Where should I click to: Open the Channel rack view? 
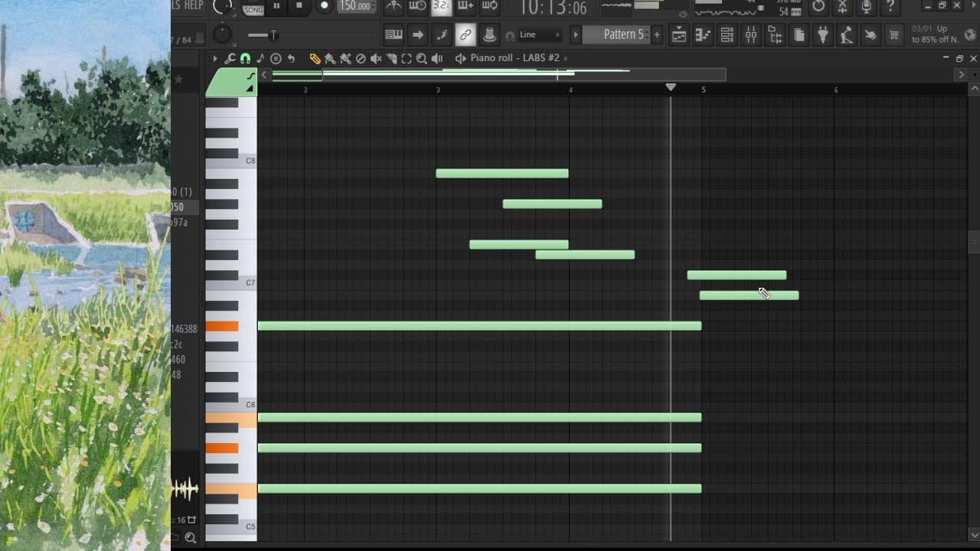click(x=727, y=34)
